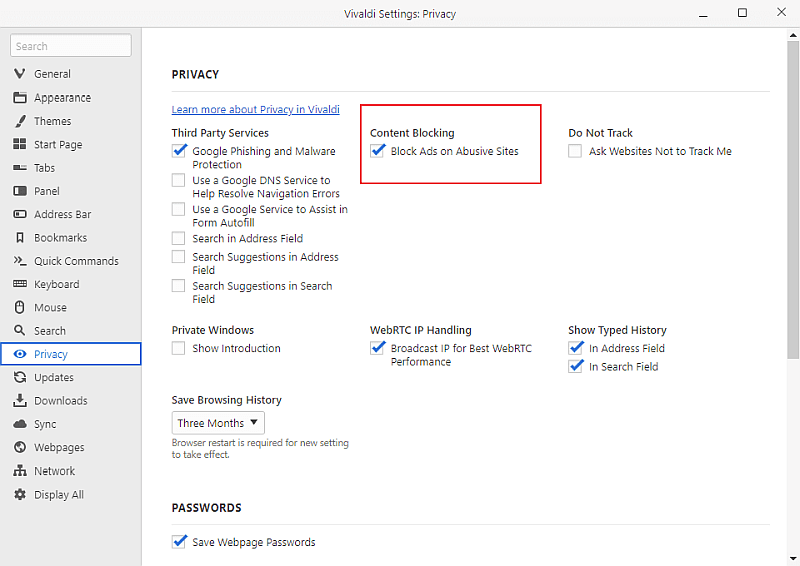This screenshot has width=800, height=566.
Task: Open Quick Commands settings label
Action: 76,261
